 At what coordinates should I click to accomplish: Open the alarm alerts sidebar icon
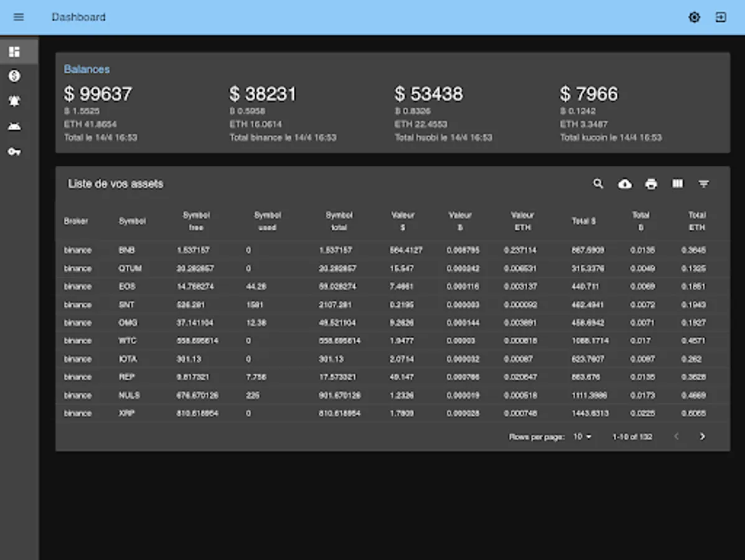pos(15,101)
